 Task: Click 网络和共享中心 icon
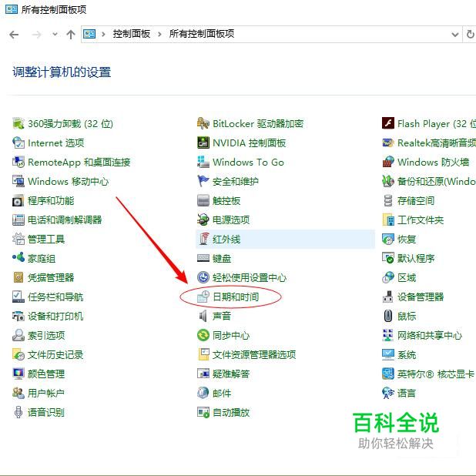(x=388, y=335)
